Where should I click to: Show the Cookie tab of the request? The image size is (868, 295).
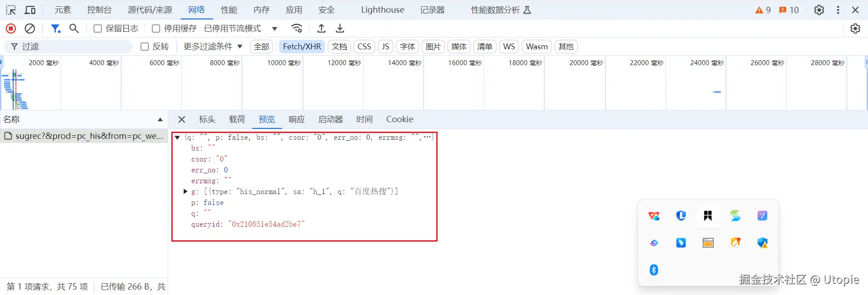click(400, 119)
